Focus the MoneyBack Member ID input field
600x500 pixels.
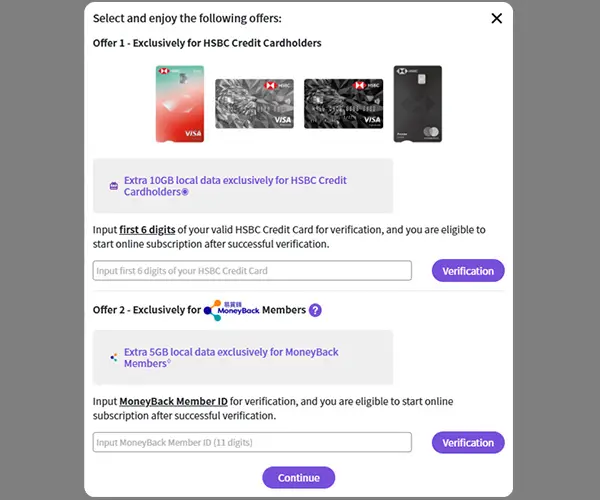coord(252,442)
